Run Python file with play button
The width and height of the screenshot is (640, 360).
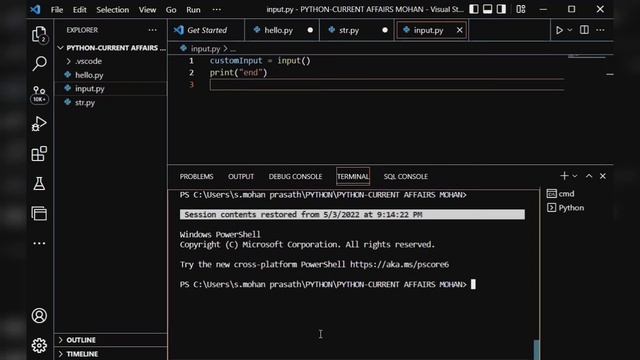(559, 30)
